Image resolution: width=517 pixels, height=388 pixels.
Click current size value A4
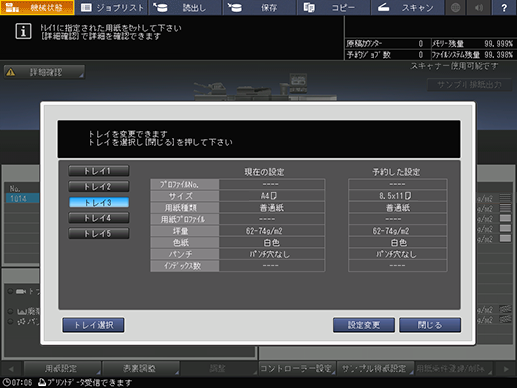point(271,196)
